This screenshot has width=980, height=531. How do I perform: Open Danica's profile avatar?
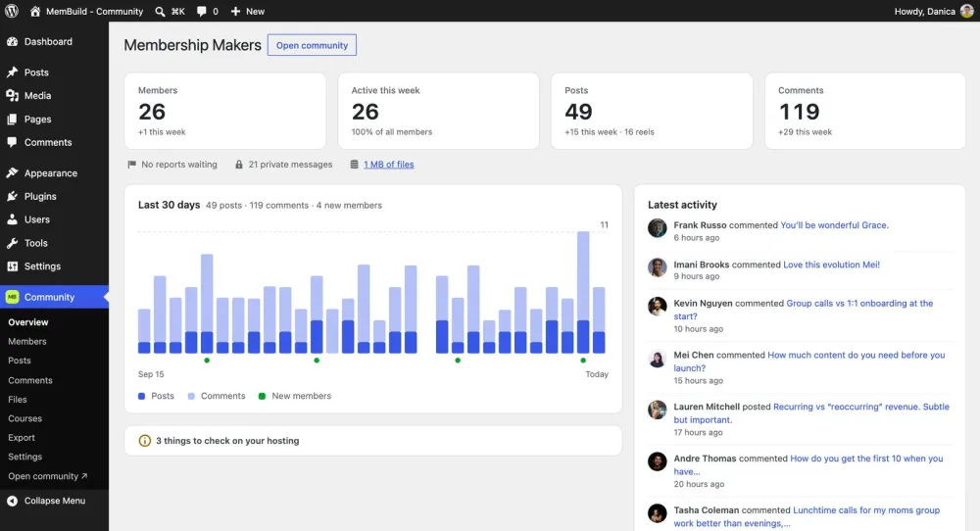[x=967, y=11]
